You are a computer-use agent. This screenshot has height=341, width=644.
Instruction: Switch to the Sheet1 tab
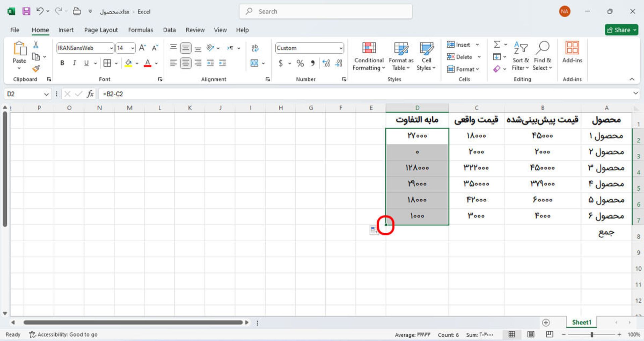click(x=581, y=322)
